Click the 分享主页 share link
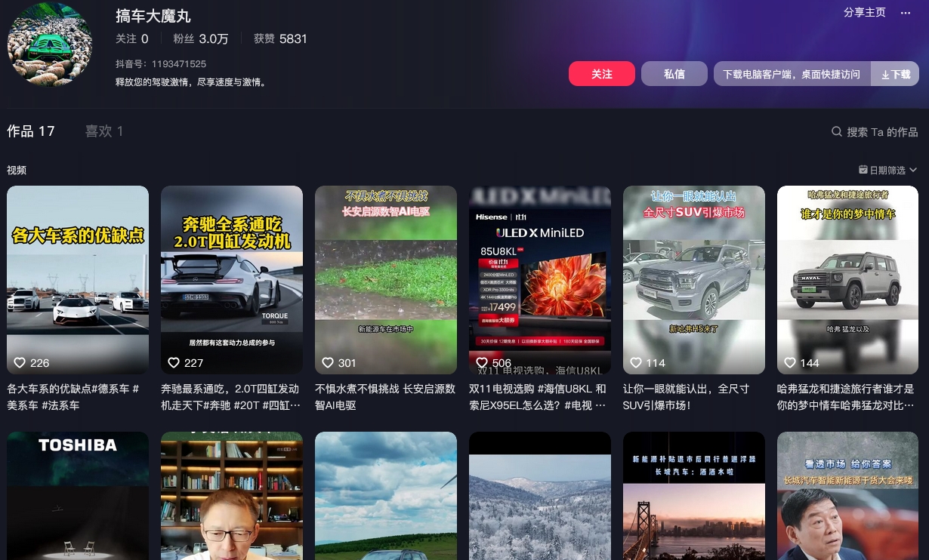The width and height of the screenshot is (929, 560). pos(865,13)
